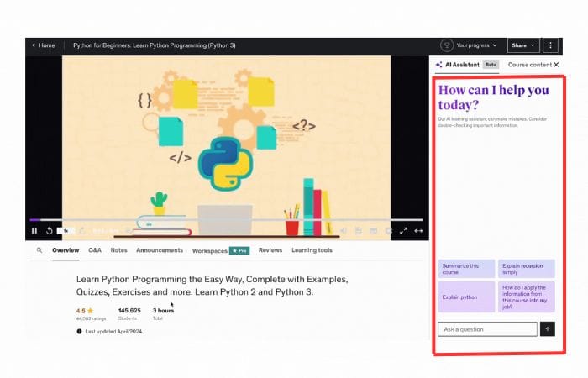Send the question with the arrow button
The width and height of the screenshot is (588, 378).
coord(548,329)
